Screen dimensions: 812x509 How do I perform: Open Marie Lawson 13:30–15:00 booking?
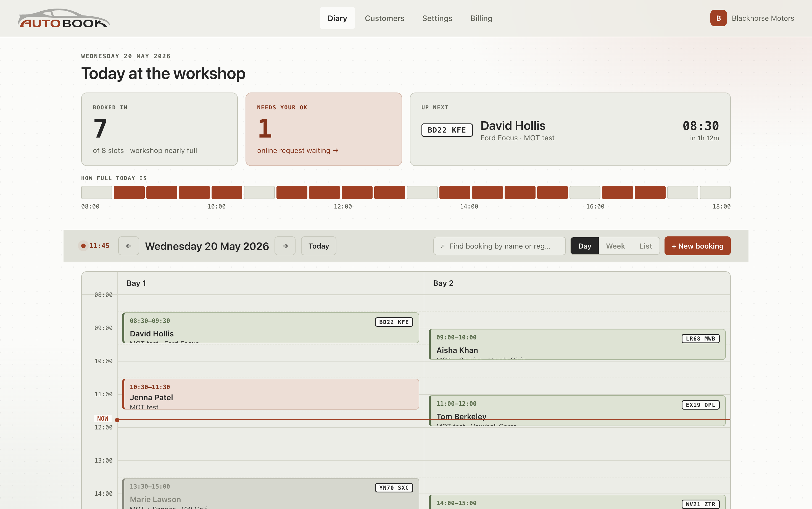click(271, 494)
